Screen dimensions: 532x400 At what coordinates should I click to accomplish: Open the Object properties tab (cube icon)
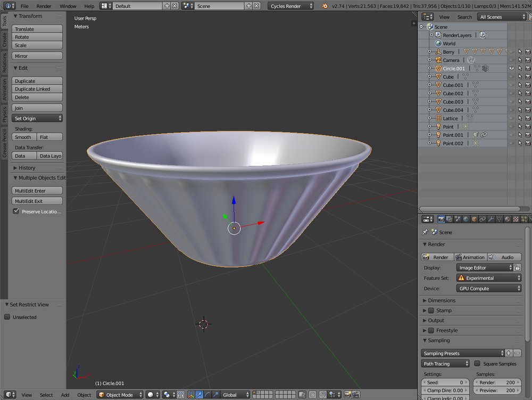coord(474,219)
